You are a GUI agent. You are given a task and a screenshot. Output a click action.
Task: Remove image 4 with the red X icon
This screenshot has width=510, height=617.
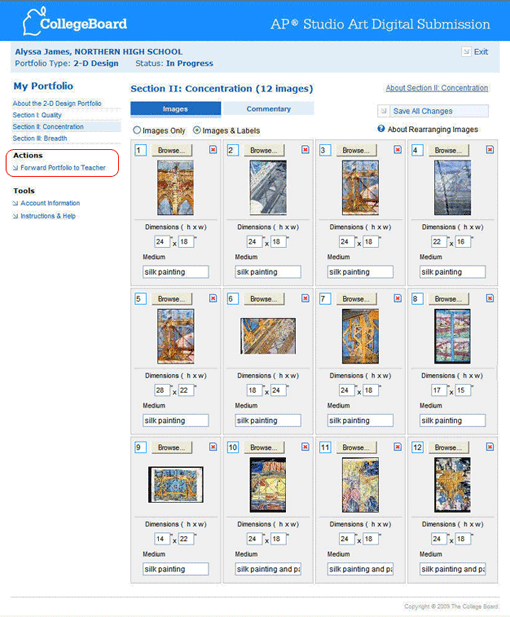pyautogui.click(x=490, y=150)
